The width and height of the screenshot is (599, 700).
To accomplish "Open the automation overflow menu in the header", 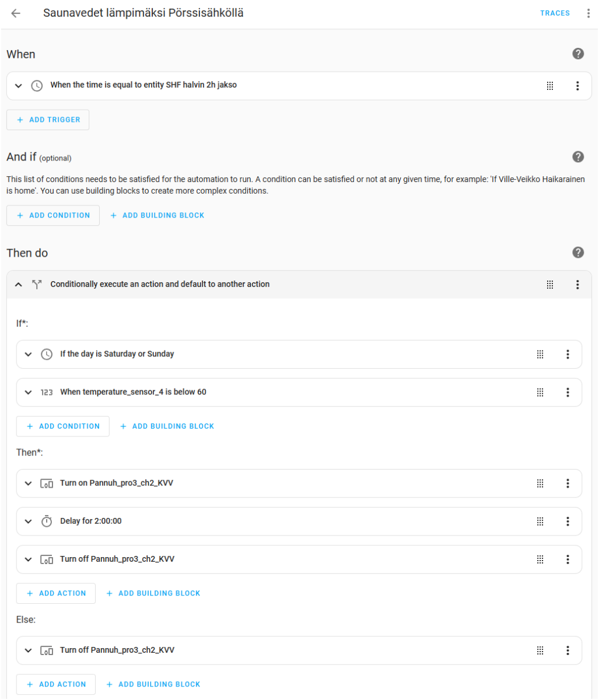I will [x=588, y=13].
